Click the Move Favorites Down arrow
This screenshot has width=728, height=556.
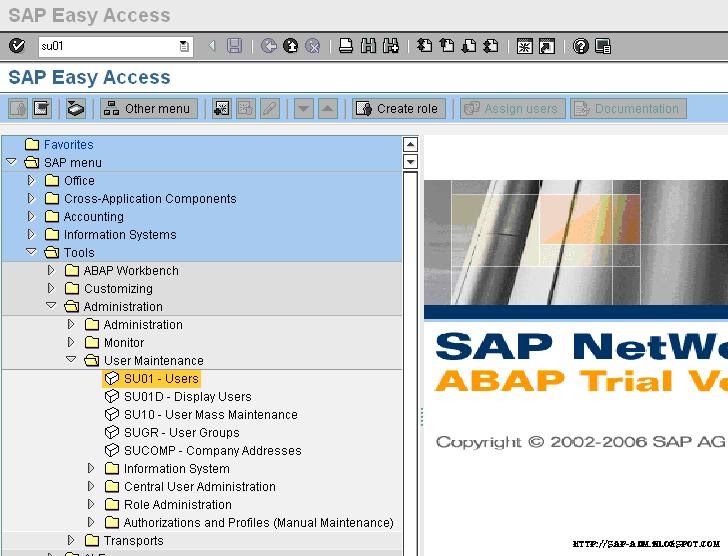tap(304, 109)
